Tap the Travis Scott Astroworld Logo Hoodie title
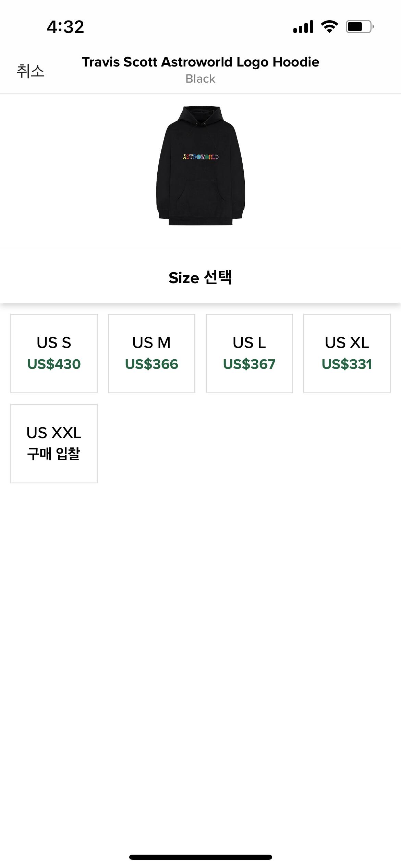401x868 pixels. click(x=200, y=62)
